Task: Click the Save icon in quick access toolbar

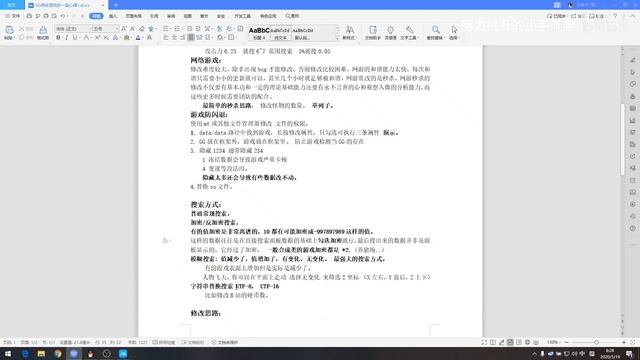Action: (x=29, y=16)
